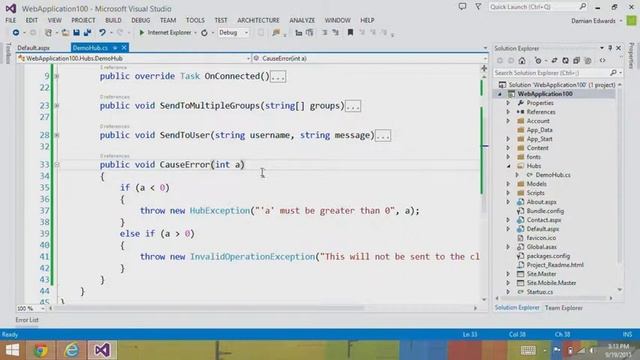Open the BUILD menu

click(x=113, y=20)
